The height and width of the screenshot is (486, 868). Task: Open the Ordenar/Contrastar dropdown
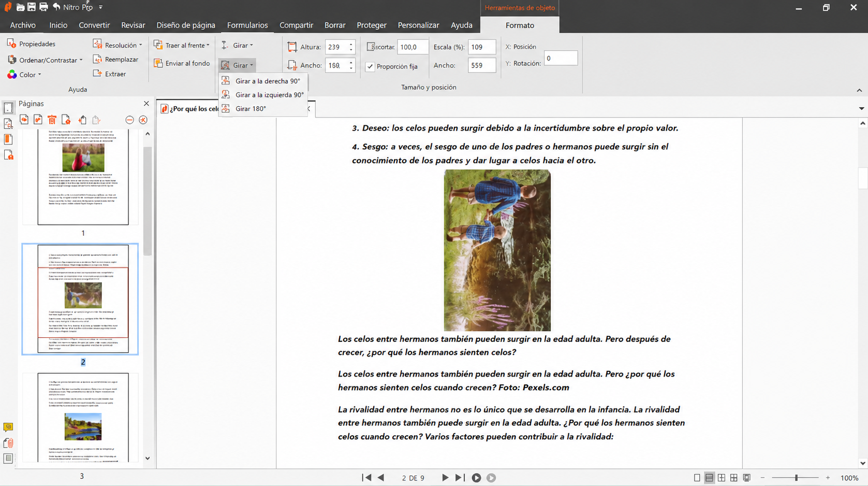click(45, 60)
